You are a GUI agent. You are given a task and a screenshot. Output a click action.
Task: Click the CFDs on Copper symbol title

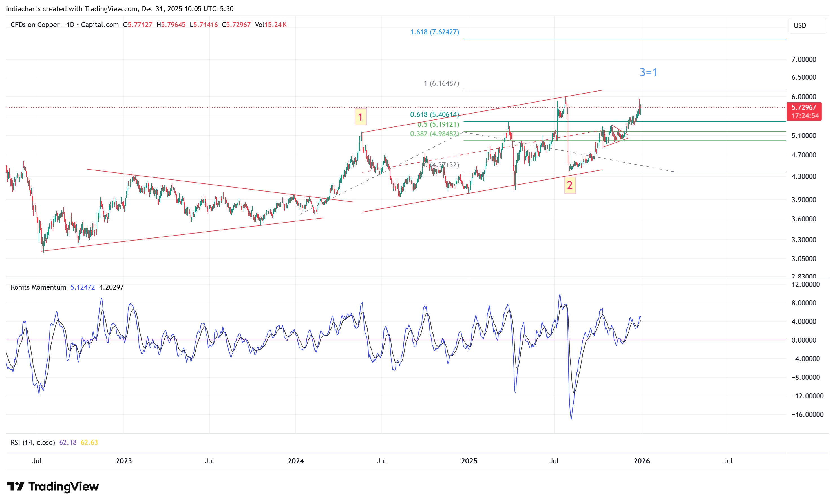tap(35, 25)
